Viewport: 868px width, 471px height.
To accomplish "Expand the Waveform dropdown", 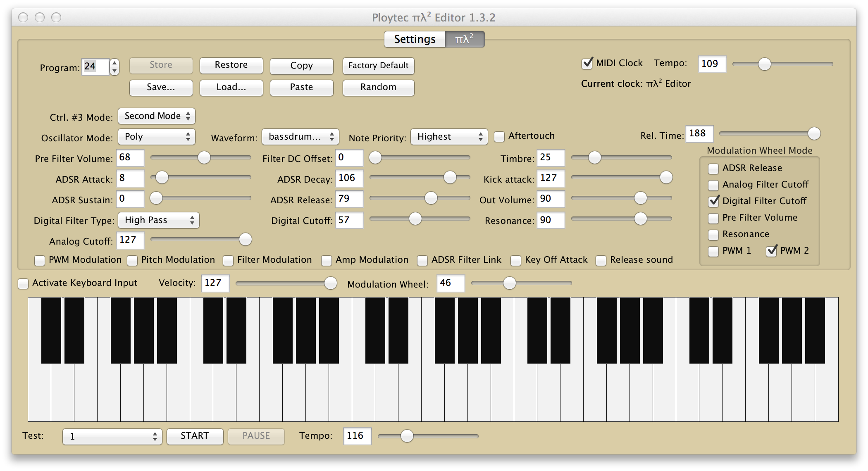I will click(x=300, y=137).
